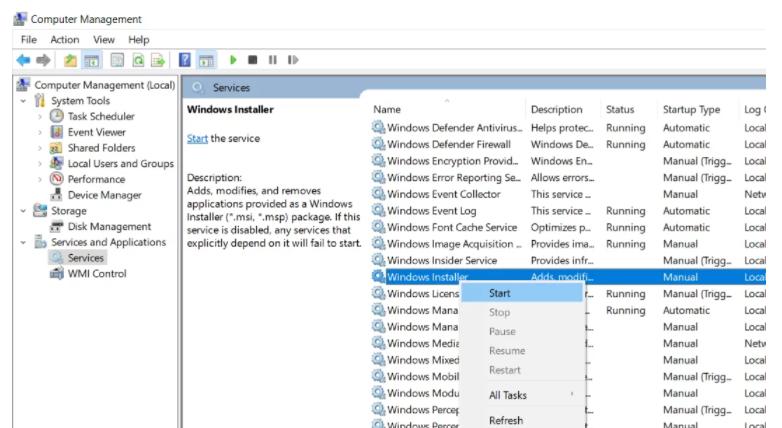Select Computer Management (Local) root node
The width and height of the screenshot is (782, 428).
coord(105,85)
